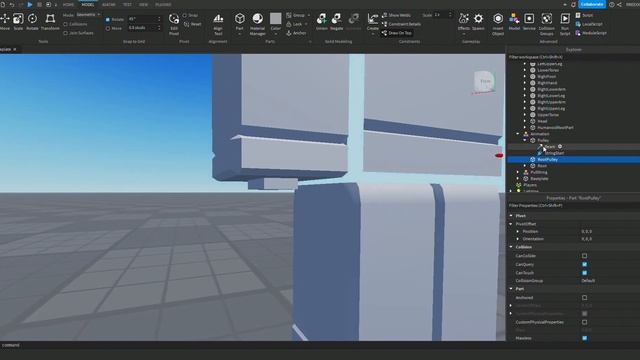The image size is (640, 360).
Task: Toggle the Massless property checkbox
Action: pos(584,338)
